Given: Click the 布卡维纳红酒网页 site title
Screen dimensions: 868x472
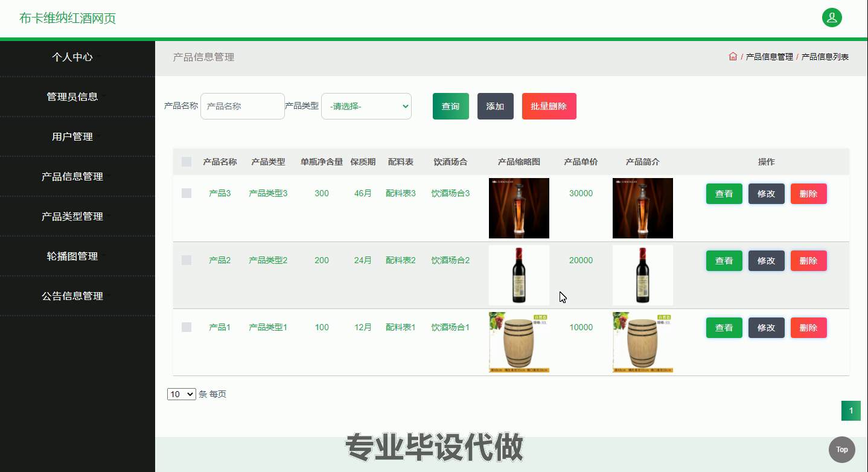Looking at the screenshot, I should pos(68,18).
